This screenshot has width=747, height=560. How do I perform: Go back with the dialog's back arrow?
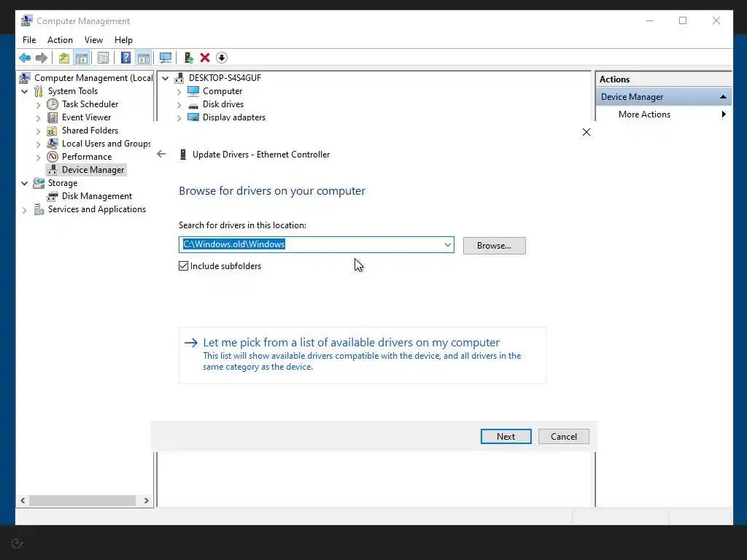coord(161,154)
